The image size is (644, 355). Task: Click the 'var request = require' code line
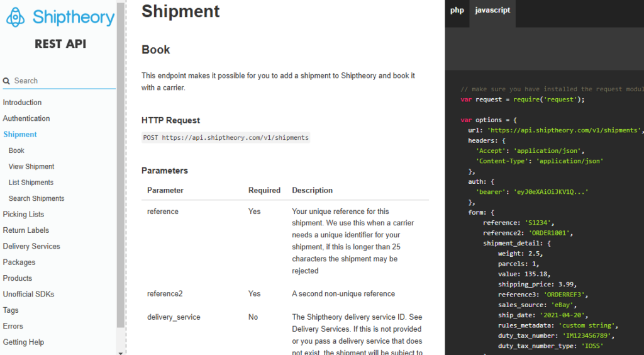tap(523, 99)
